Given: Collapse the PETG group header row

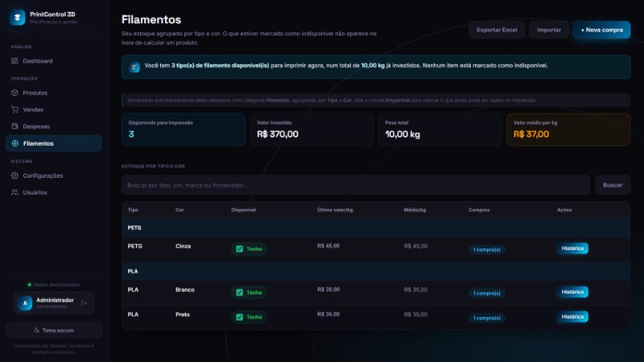Looking at the screenshot, I should 376,228.
